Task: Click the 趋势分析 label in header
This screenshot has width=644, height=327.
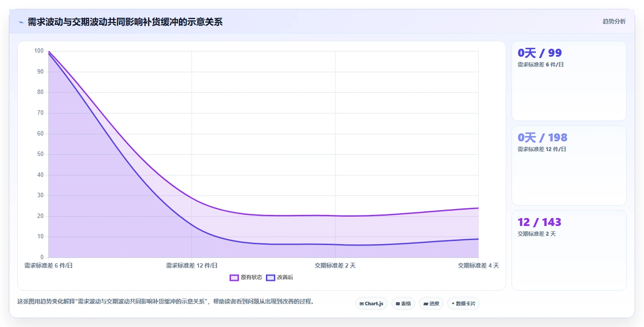Action: 614,21
